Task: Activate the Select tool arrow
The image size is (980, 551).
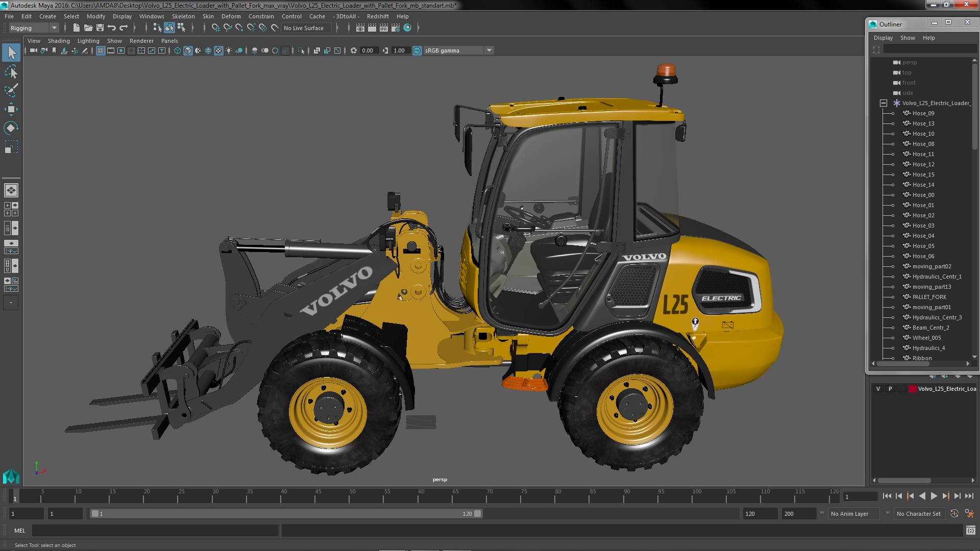Action: [11, 53]
